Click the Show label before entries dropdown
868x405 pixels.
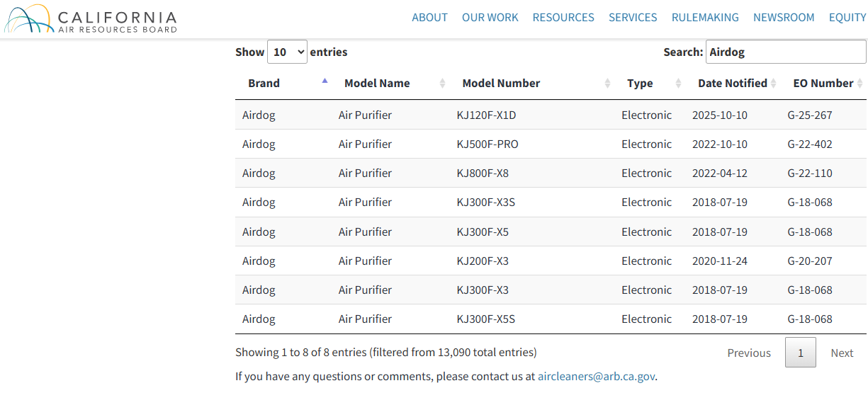pos(249,52)
